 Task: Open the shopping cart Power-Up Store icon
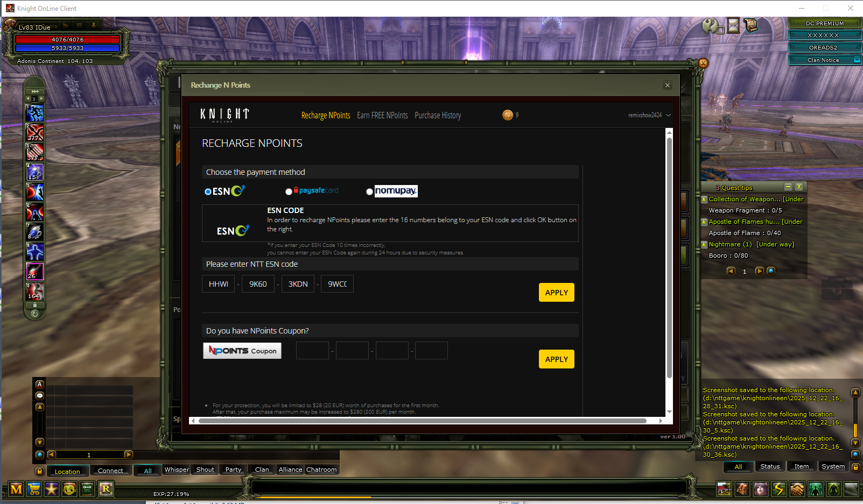[x=34, y=489]
